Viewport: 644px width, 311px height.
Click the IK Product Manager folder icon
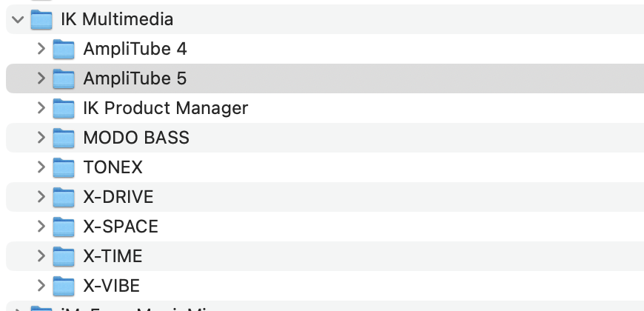pyautogui.click(x=64, y=108)
